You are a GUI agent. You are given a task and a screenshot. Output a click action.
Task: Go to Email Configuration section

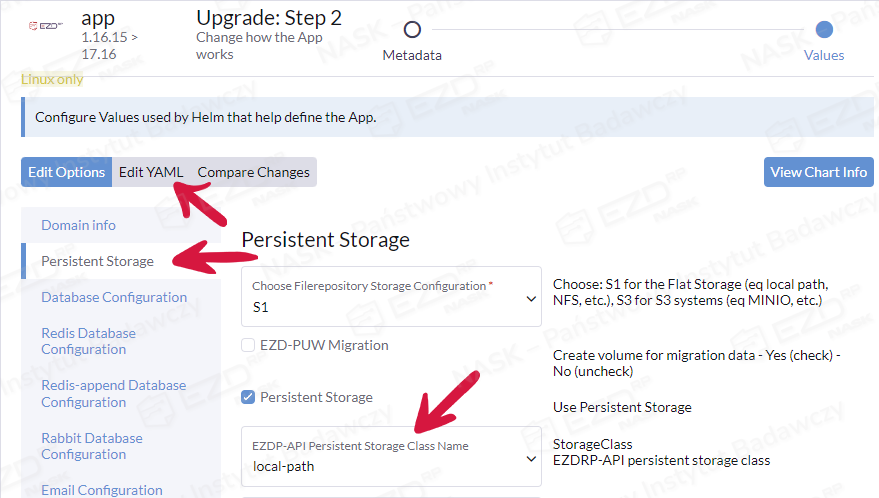(x=102, y=490)
